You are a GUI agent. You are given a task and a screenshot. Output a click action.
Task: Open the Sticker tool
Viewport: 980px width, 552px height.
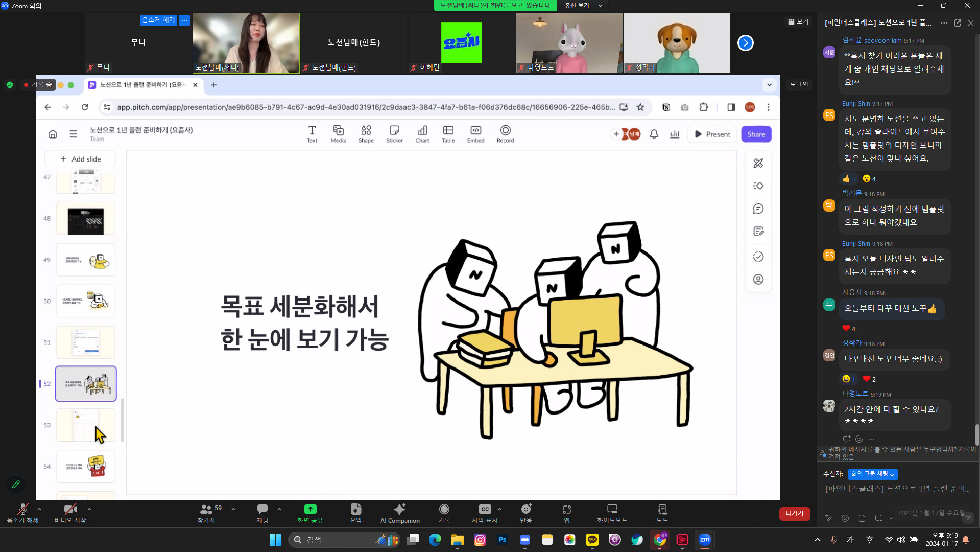coord(394,134)
